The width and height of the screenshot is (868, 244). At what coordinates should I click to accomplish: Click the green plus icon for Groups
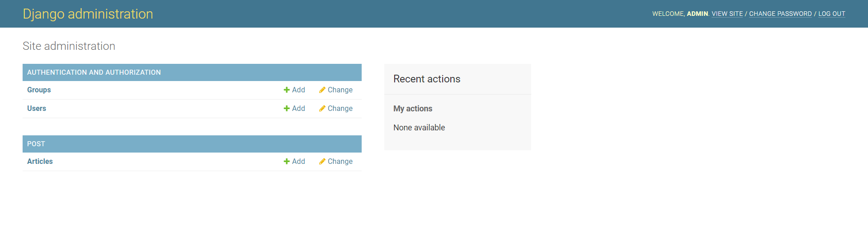287,90
